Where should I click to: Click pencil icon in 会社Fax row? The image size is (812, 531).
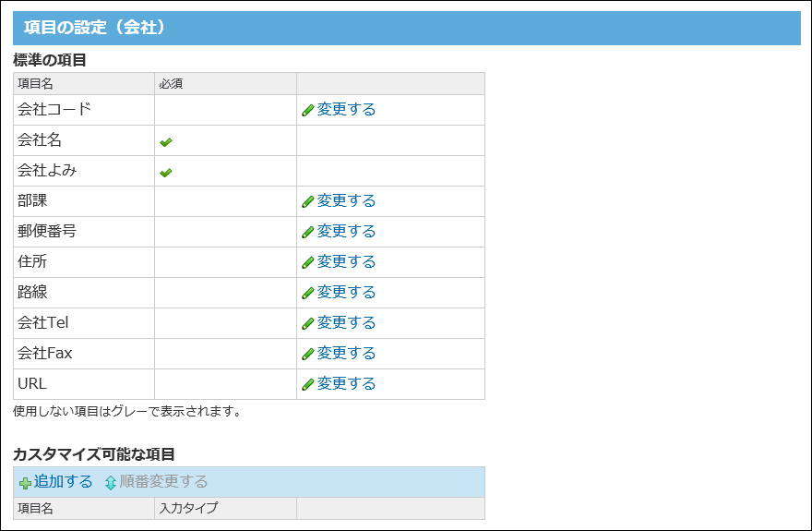308,354
